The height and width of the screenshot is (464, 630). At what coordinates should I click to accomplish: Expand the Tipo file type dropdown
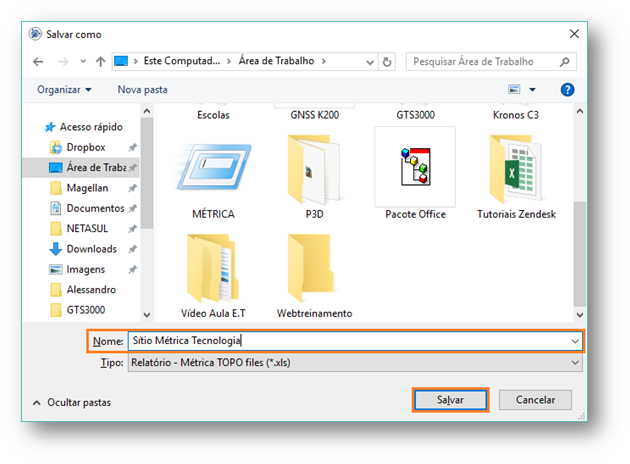click(574, 362)
